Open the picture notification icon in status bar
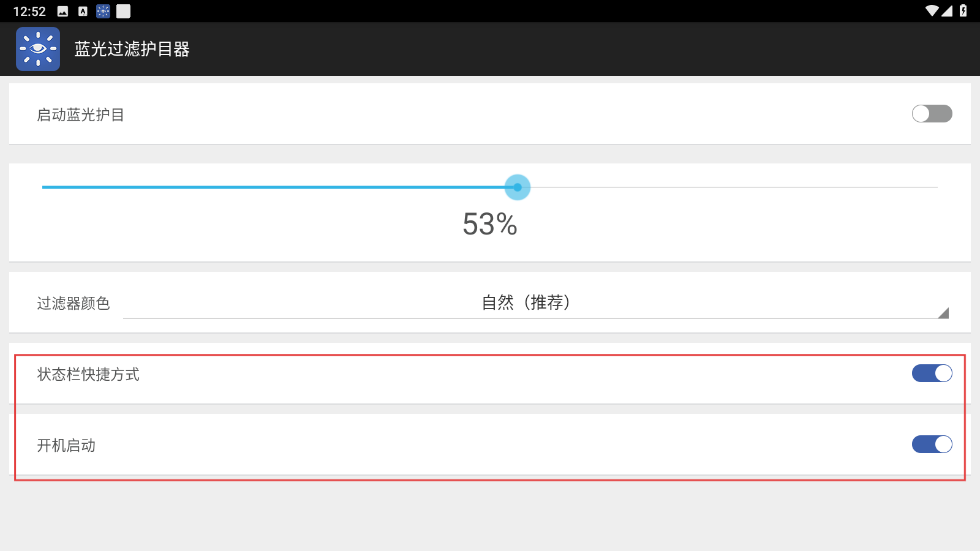The height and width of the screenshot is (551, 980). pos(62,11)
